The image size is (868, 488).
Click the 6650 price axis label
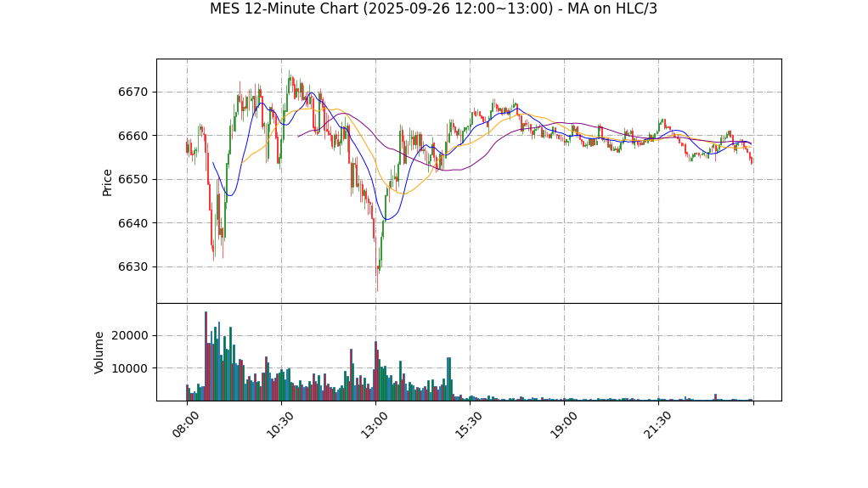133,179
